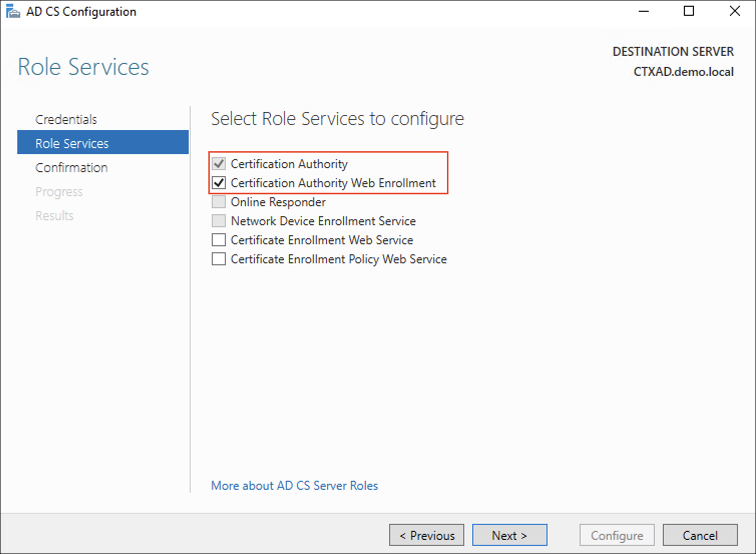The image size is (756, 554).
Task: Click the Configure button
Action: click(617, 535)
